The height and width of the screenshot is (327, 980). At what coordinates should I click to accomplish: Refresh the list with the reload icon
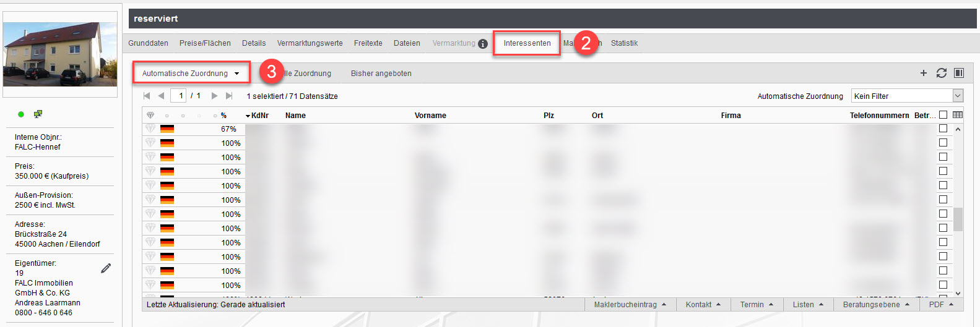point(941,73)
